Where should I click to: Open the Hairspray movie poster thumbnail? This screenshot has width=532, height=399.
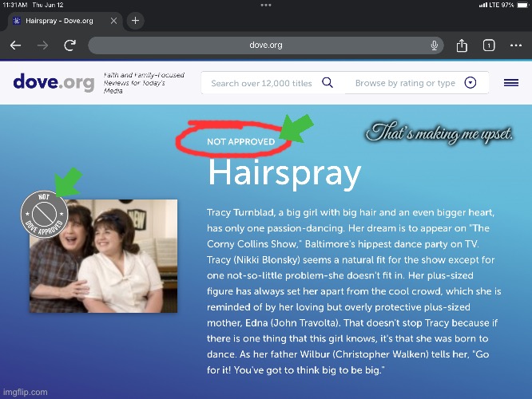click(x=103, y=256)
